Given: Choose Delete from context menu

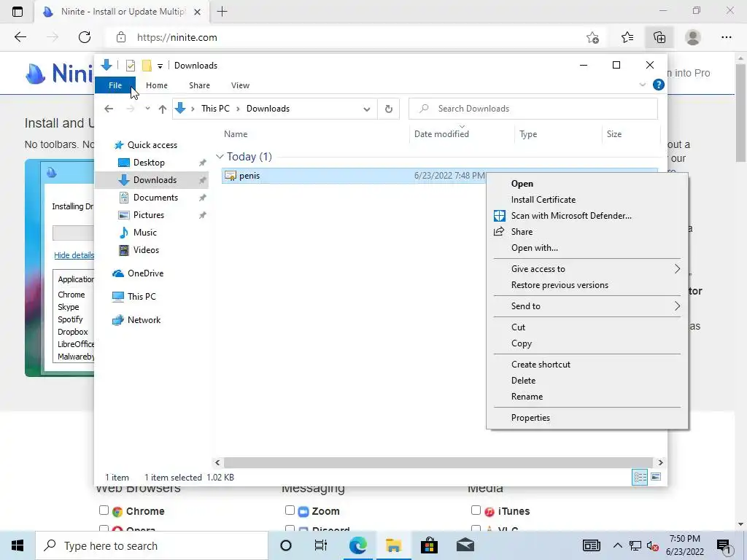Looking at the screenshot, I should point(523,381).
